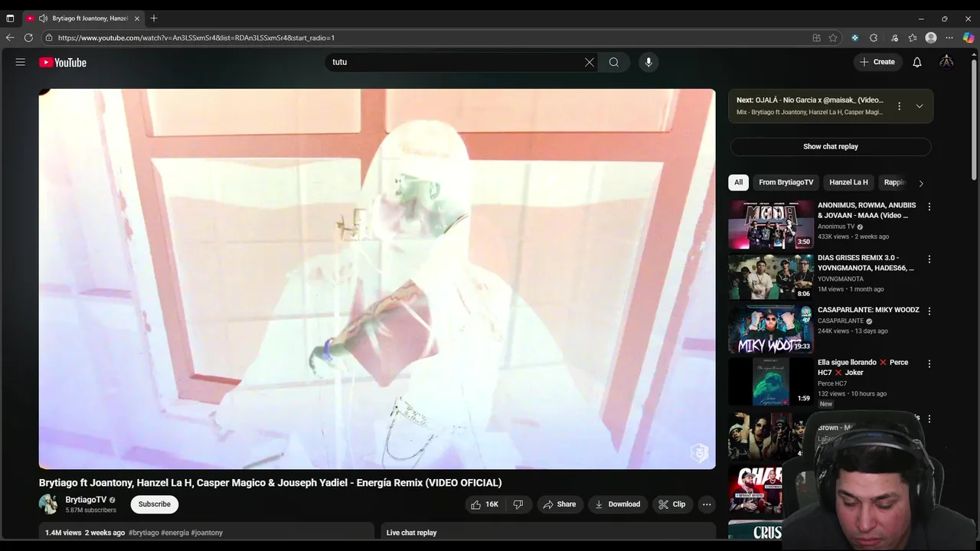Open options for DIAS GRISES REMIX video
Viewport: 980px width, 551px height.
click(x=929, y=259)
